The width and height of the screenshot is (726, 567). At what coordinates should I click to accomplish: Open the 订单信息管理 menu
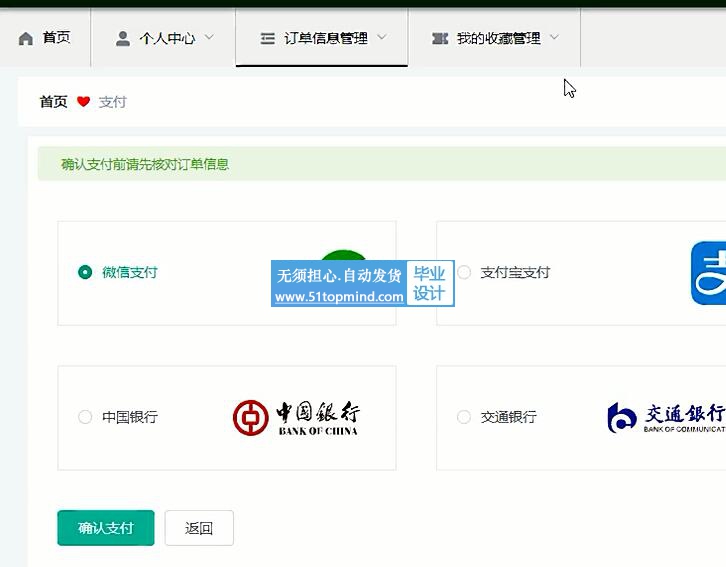click(322, 37)
